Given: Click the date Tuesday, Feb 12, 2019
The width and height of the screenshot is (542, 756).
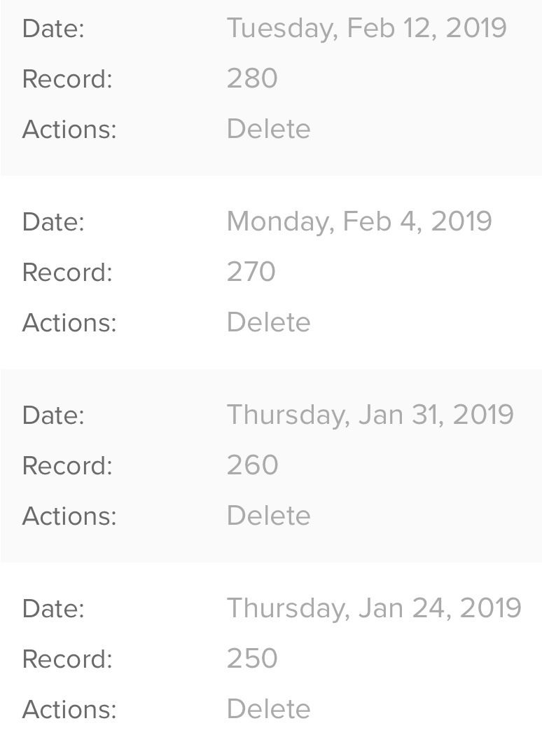Looking at the screenshot, I should 366,28.
